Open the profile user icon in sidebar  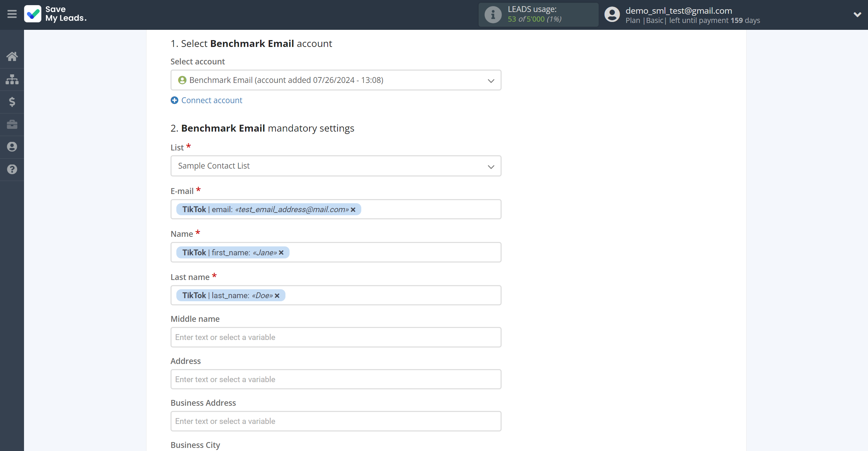tap(12, 147)
